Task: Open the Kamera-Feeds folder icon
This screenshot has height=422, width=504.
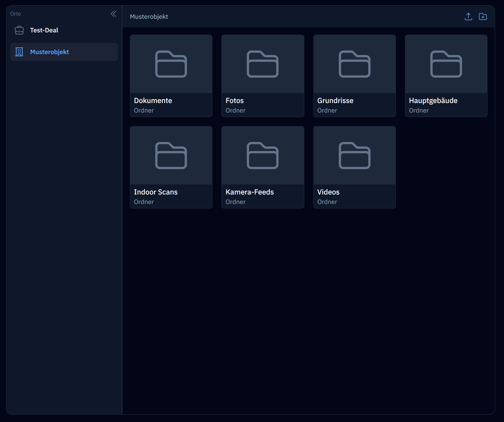Action: 263,155
